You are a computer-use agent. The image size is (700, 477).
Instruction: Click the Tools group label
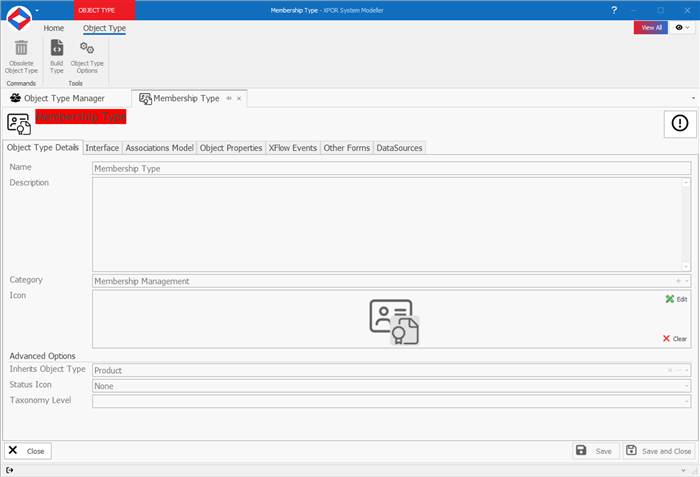(x=75, y=84)
